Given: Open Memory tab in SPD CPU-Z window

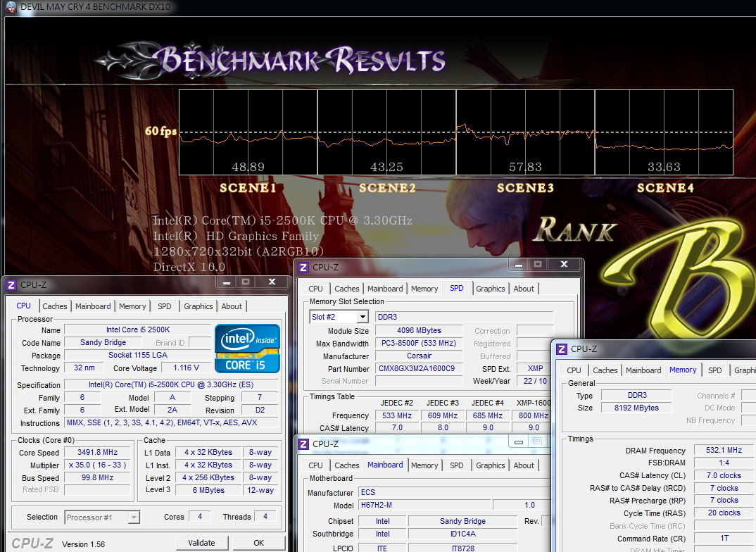Looking at the screenshot, I should (424, 288).
